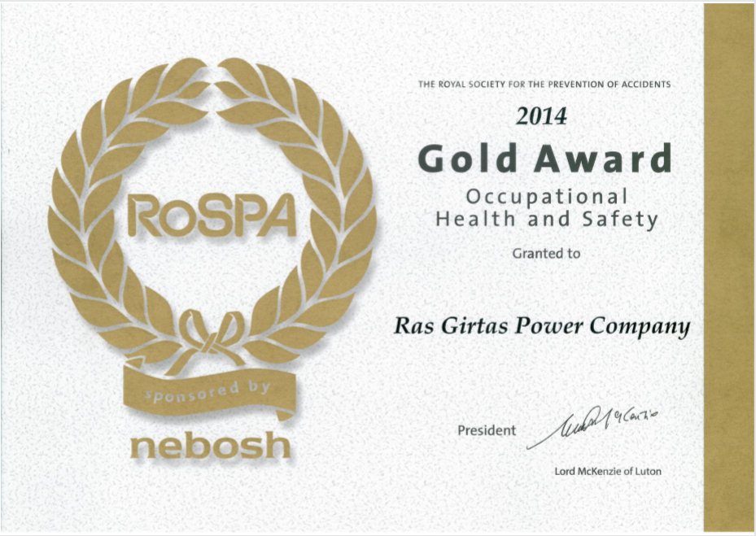The width and height of the screenshot is (756, 536).
Task: Click the "sponsored by" ribbon text
Action: click(208, 391)
